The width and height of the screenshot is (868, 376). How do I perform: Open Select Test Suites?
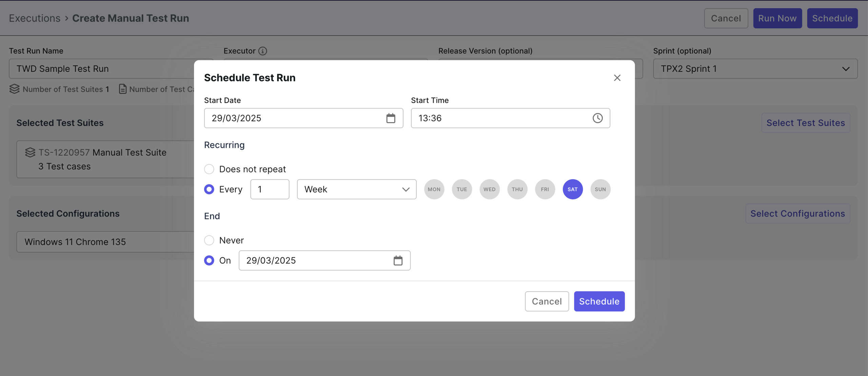point(806,122)
